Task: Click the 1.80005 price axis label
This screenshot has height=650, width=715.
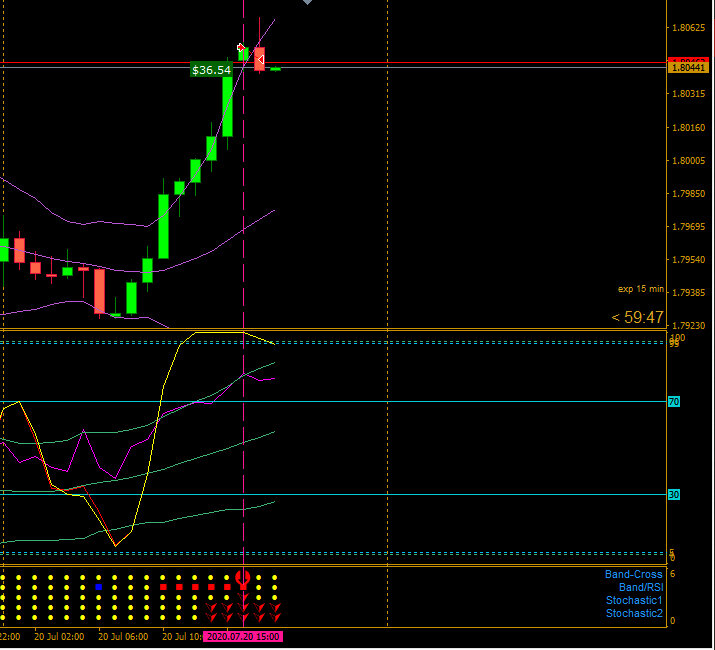Action: point(689,161)
